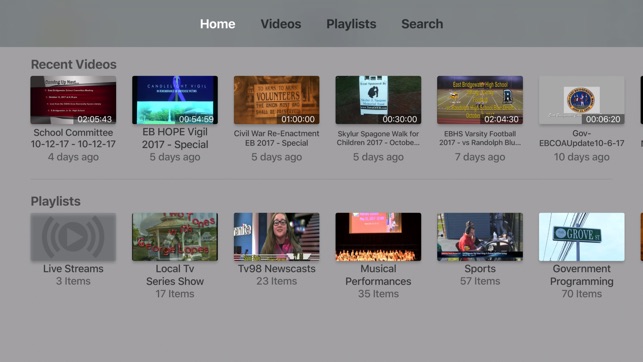Click the 'Recent Videos' section heading

(x=73, y=64)
